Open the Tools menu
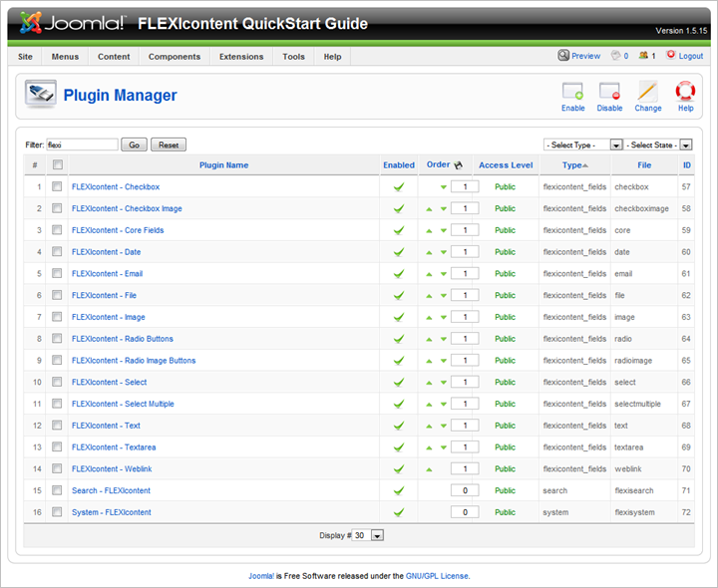 293,56
